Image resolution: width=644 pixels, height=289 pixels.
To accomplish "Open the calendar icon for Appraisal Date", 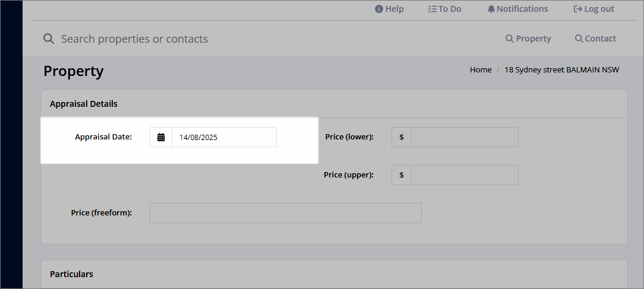I will (161, 137).
